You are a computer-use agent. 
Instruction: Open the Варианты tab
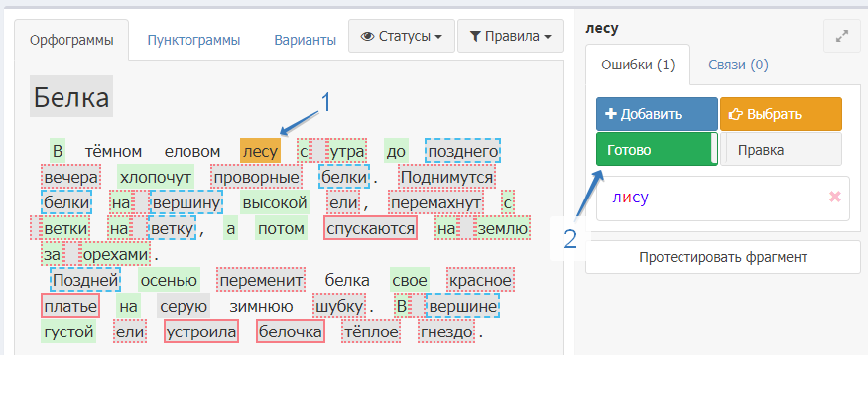coord(305,40)
